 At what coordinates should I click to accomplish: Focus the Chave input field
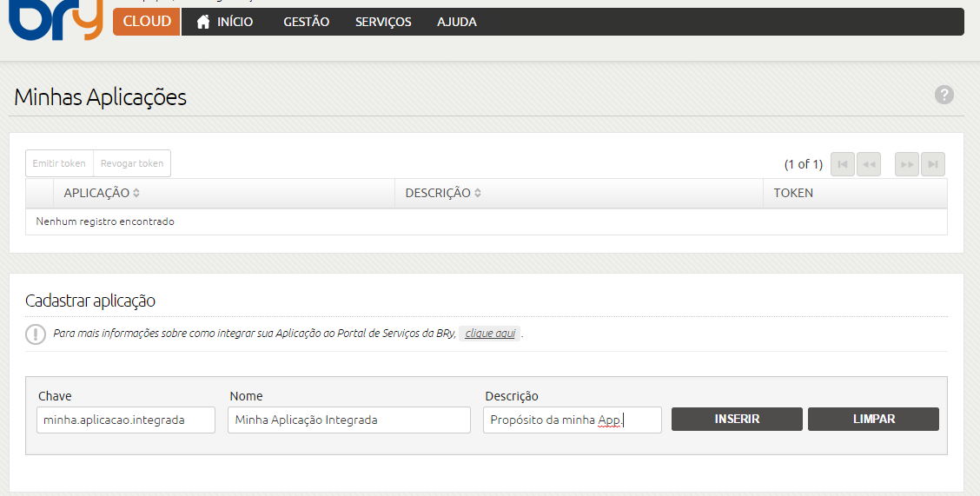coord(126,420)
